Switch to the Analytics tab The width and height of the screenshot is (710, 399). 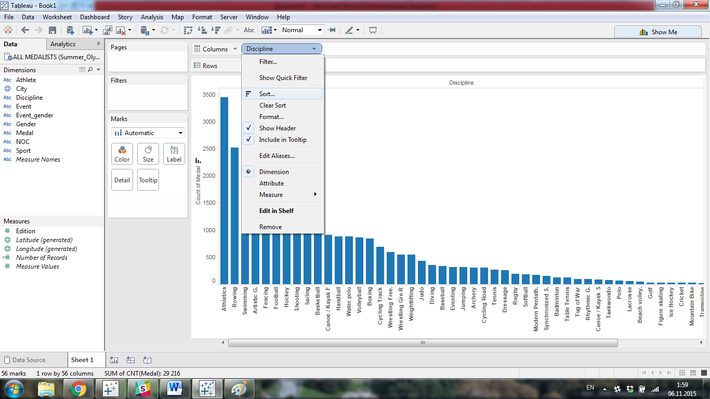pos(63,44)
